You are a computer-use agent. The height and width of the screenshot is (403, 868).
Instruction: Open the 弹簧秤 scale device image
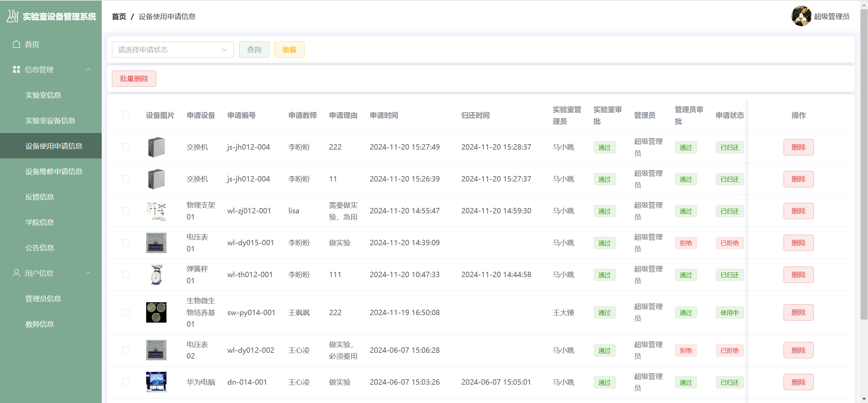tap(156, 274)
